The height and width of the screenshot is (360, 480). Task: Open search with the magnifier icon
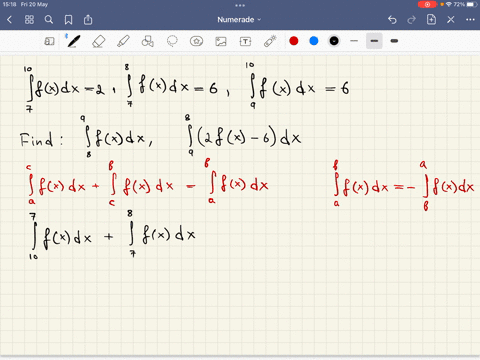(x=49, y=20)
